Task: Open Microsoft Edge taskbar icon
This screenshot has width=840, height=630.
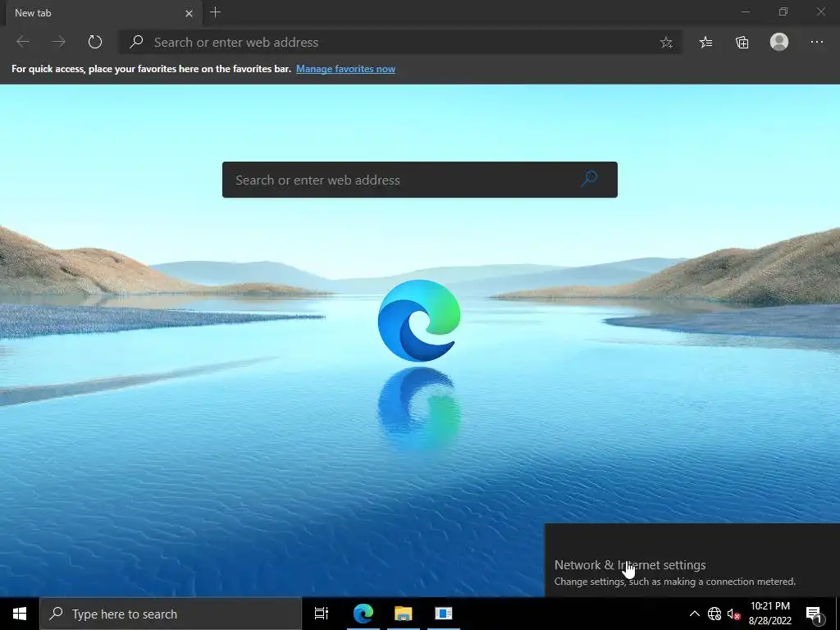Action: pyautogui.click(x=363, y=614)
